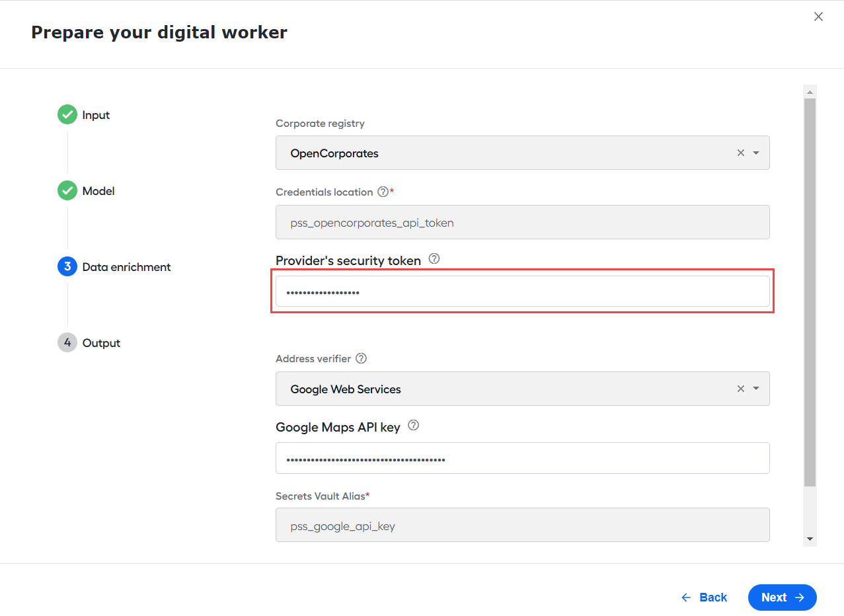Click the green checkmark beside Model
The width and height of the screenshot is (844, 616).
pos(67,191)
